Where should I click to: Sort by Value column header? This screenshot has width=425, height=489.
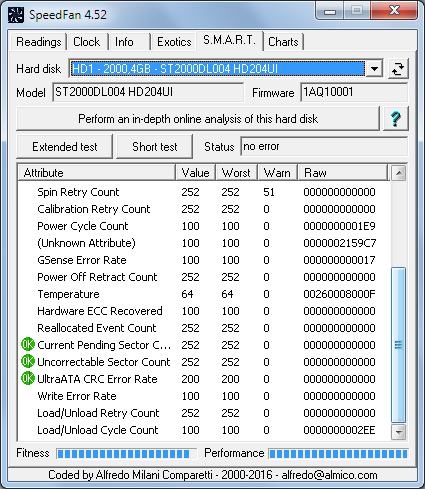tap(196, 173)
